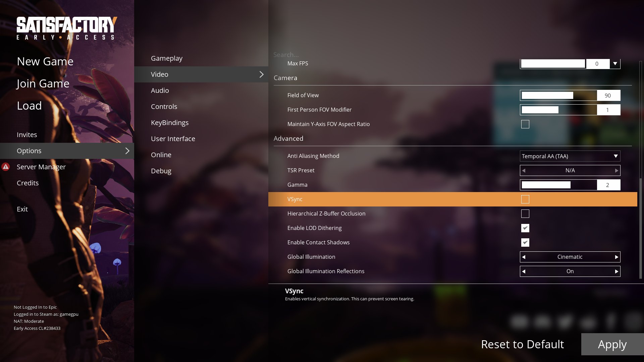The width and height of the screenshot is (644, 362).
Task: View the Credits
Action: point(28,183)
